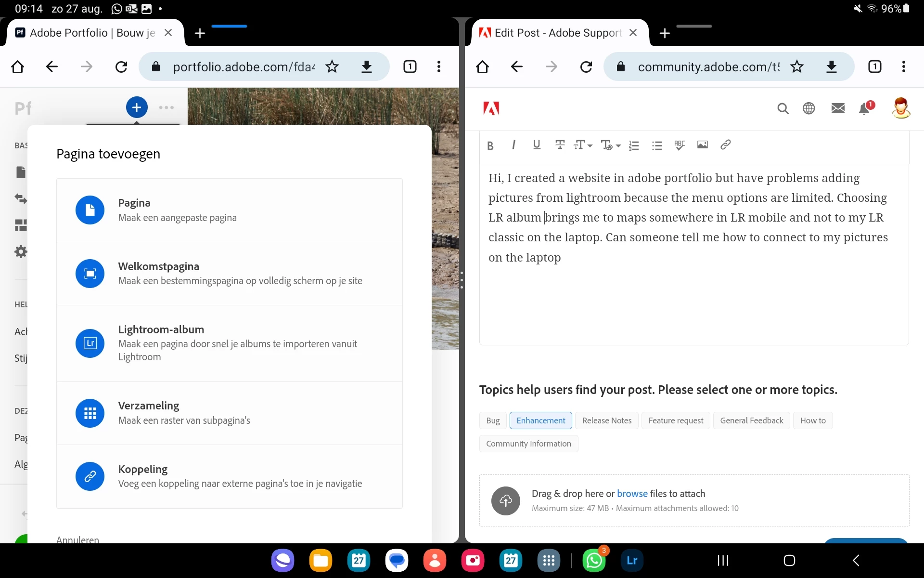
Task: Open notifications bell in Adobe community
Action: point(864,109)
